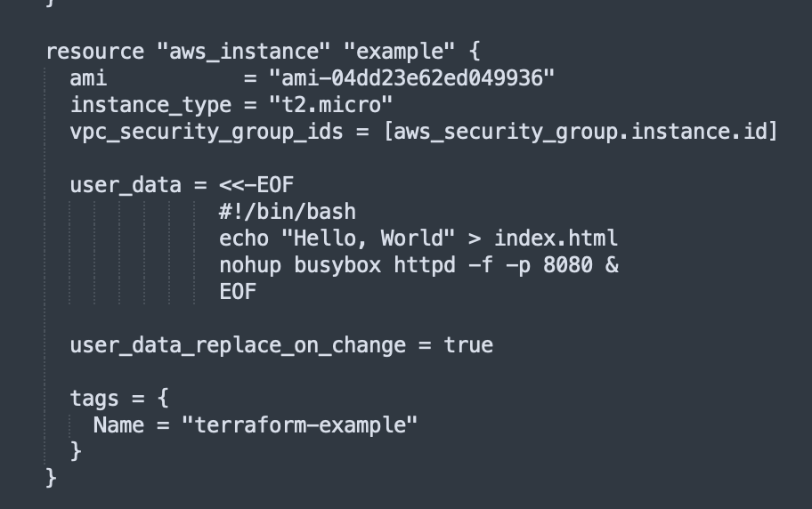Click the #!/bin/bash shebang line
This screenshot has height=509, width=812.
coord(287,212)
